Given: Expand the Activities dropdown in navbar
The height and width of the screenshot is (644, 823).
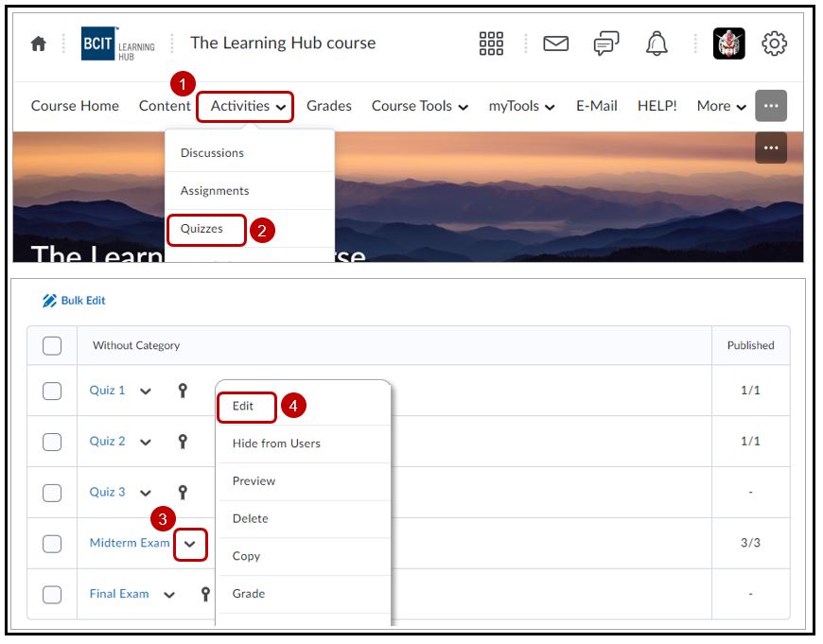Looking at the screenshot, I should click(246, 106).
